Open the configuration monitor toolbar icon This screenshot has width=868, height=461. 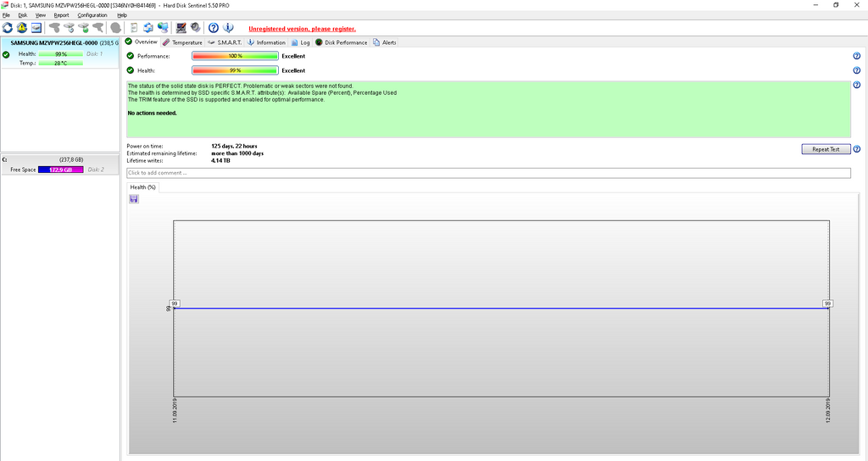181,28
